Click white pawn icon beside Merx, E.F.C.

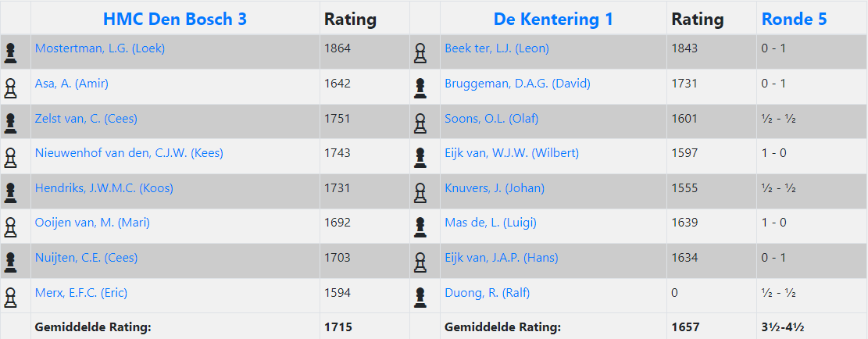[x=10, y=297]
